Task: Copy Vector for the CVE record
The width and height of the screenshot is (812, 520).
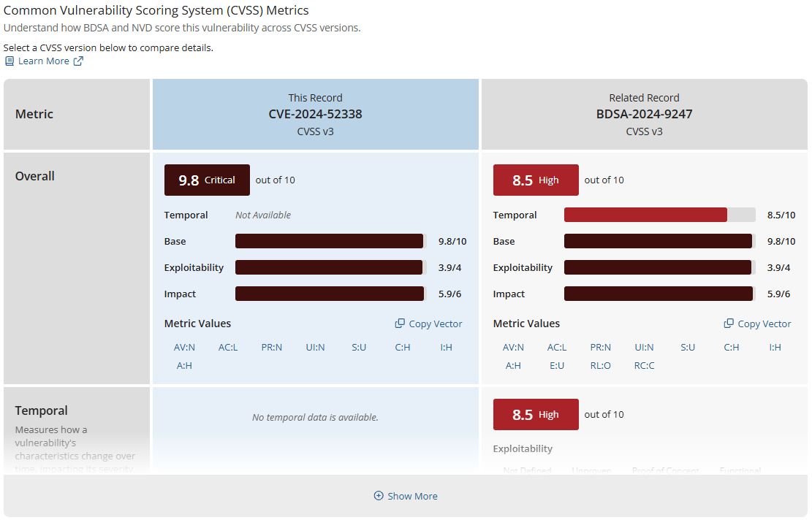Action: (x=429, y=324)
